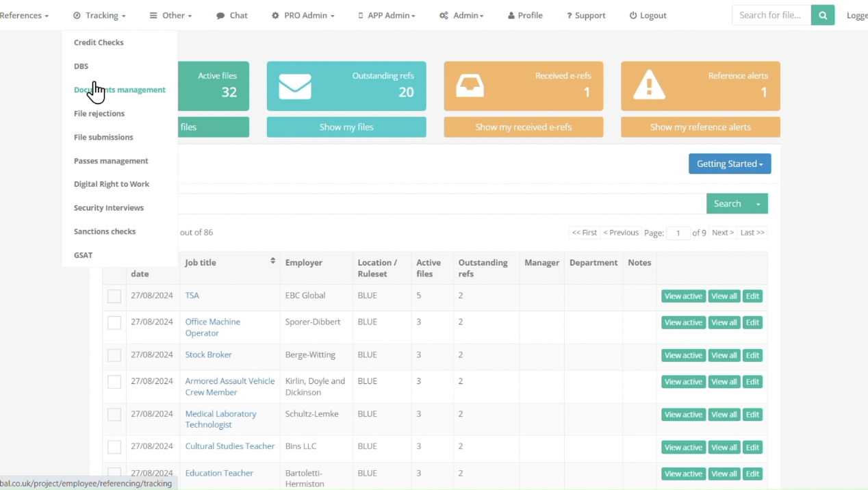This screenshot has width=868, height=490.
Task: Open the Cultural Studies Teacher link
Action: click(x=230, y=446)
